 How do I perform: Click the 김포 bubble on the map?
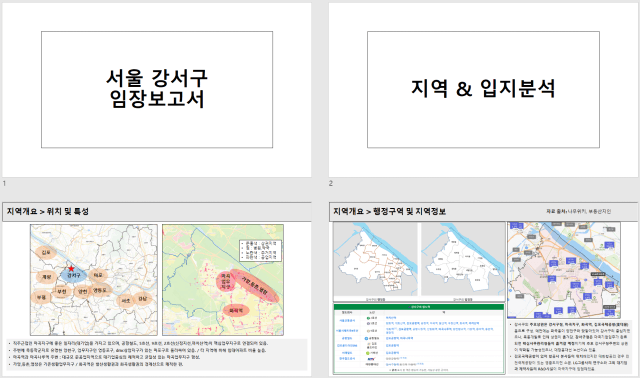46,253
